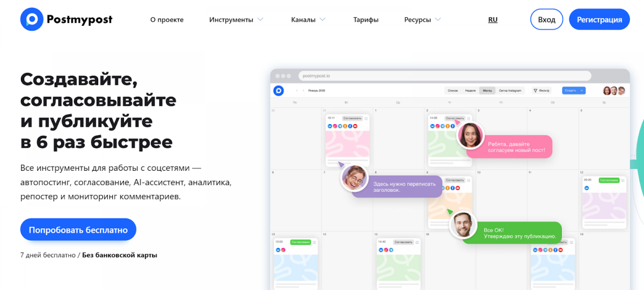644x290 pixels.
Task: Click the Instagram icon on the 12:00 post card
Action: coord(283,250)
